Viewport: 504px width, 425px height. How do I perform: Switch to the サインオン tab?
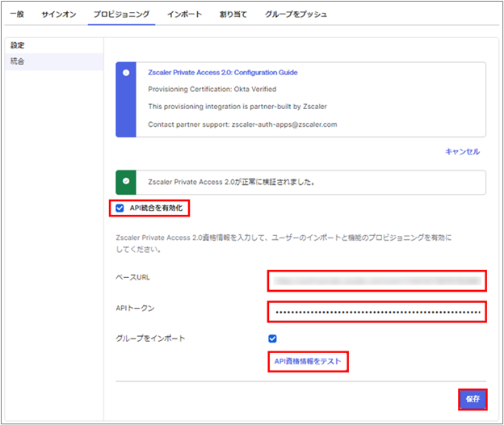[59, 15]
